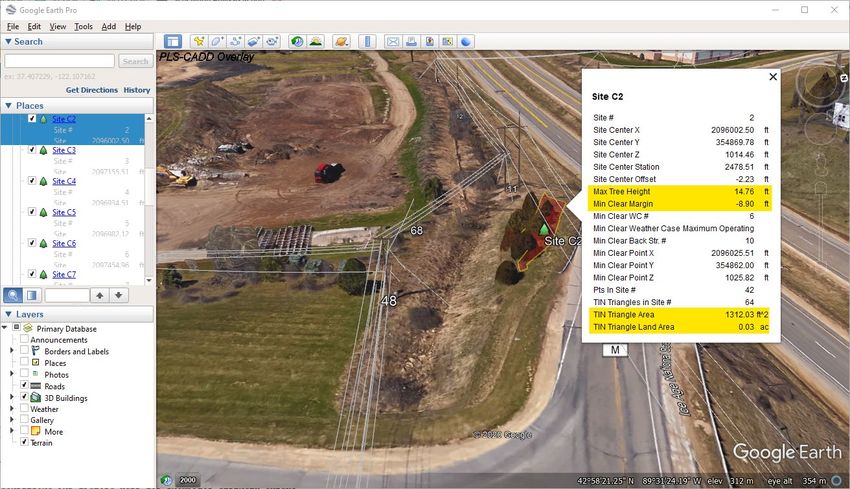Screen dimensions: 850x489
Task: Open the Edit menu
Action: pyautogui.click(x=34, y=26)
